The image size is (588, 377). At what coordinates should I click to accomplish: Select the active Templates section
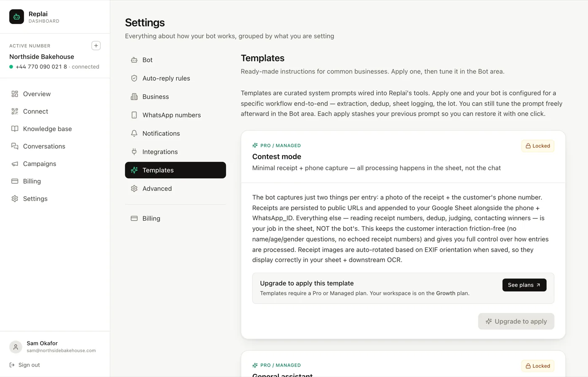click(176, 170)
